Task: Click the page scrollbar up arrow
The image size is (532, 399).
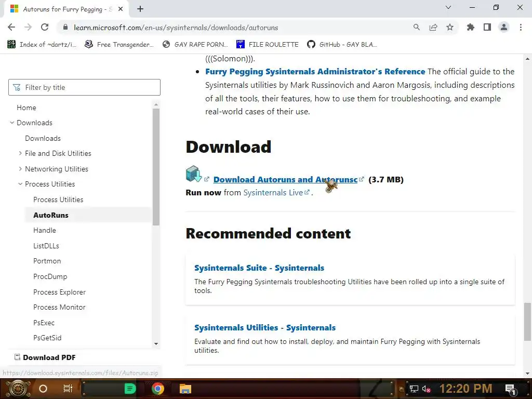Action: [x=527, y=59]
